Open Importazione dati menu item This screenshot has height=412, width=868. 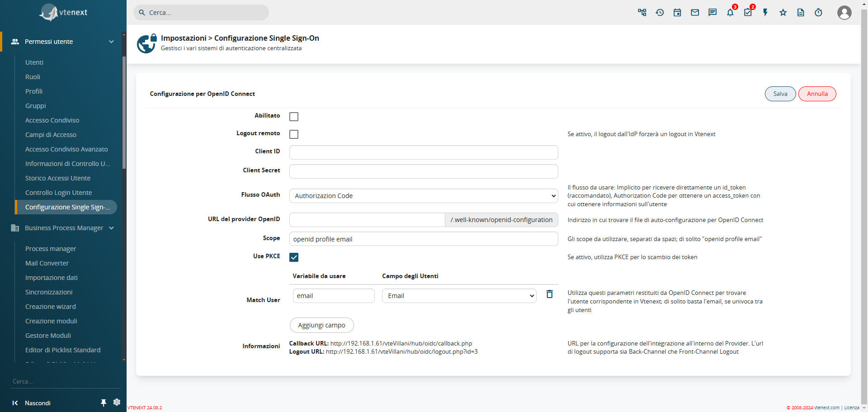pos(52,278)
